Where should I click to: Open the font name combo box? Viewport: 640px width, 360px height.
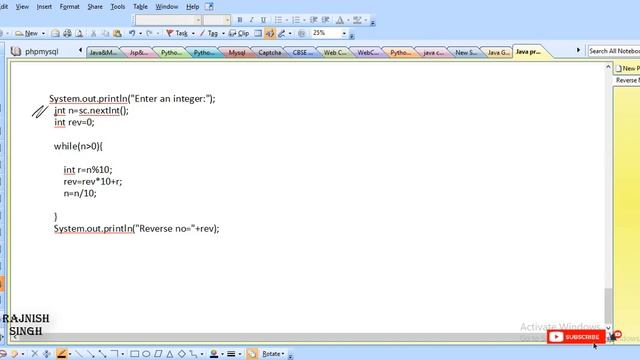click(x=168, y=20)
